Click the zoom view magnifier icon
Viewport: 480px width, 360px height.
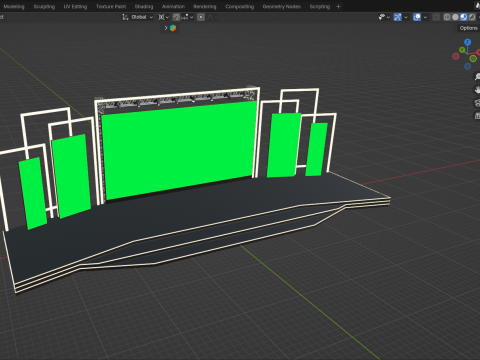coord(477,77)
